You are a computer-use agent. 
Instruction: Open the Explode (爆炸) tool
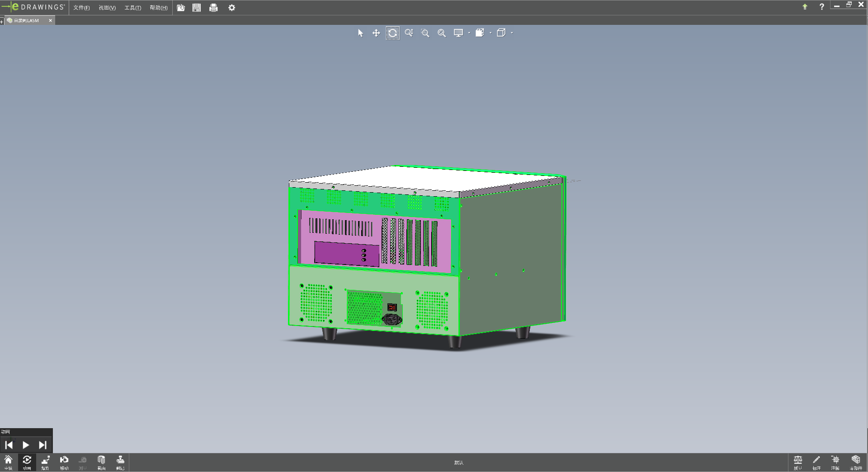click(x=45, y=462)
